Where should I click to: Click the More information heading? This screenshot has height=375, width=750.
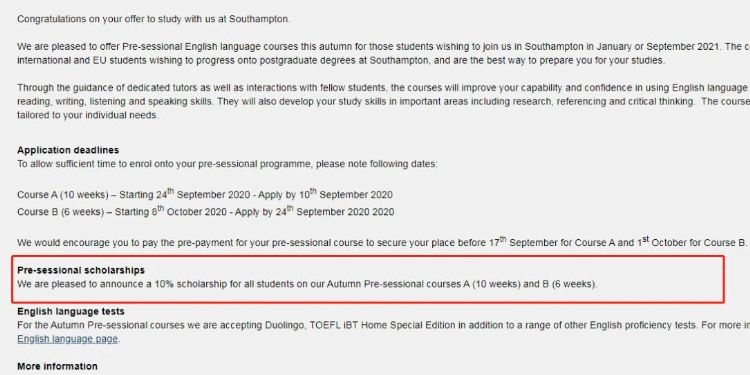tap(57, 366)
